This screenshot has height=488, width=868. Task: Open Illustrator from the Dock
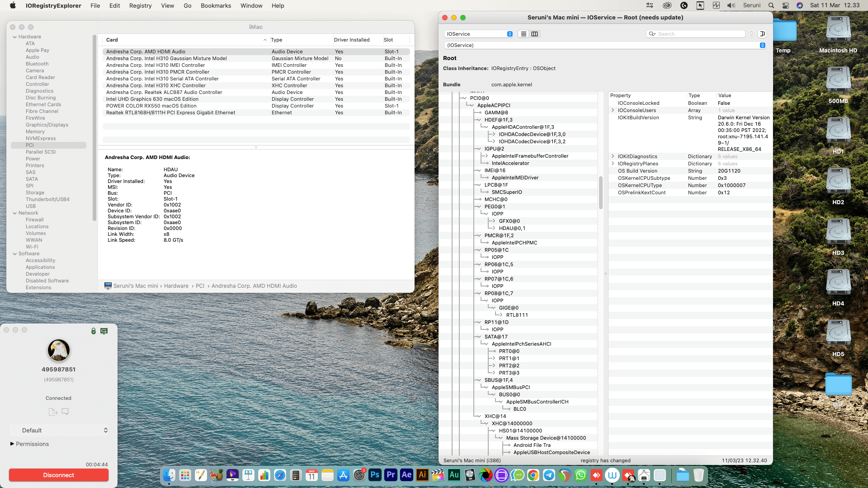422,475
